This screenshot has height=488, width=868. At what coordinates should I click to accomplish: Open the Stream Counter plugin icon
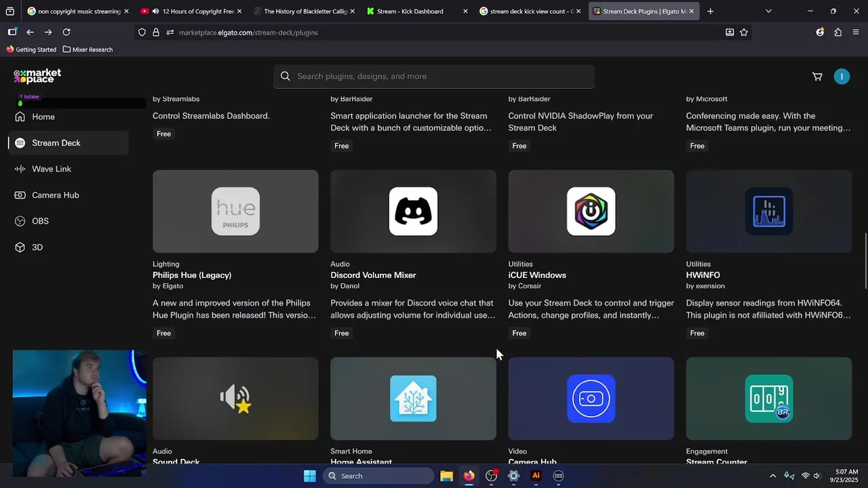click(x=769, y=399)
